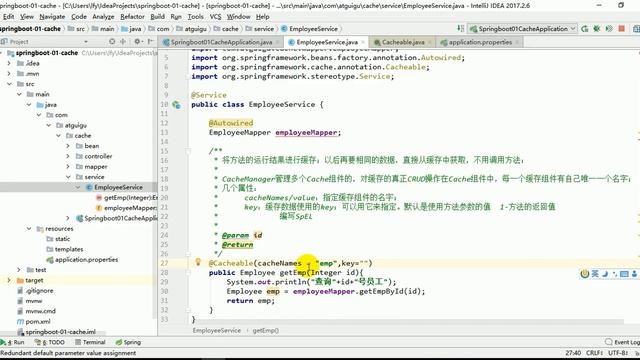Open the VCS menu
The image size is (640, 360).
(x=215, y=17)
